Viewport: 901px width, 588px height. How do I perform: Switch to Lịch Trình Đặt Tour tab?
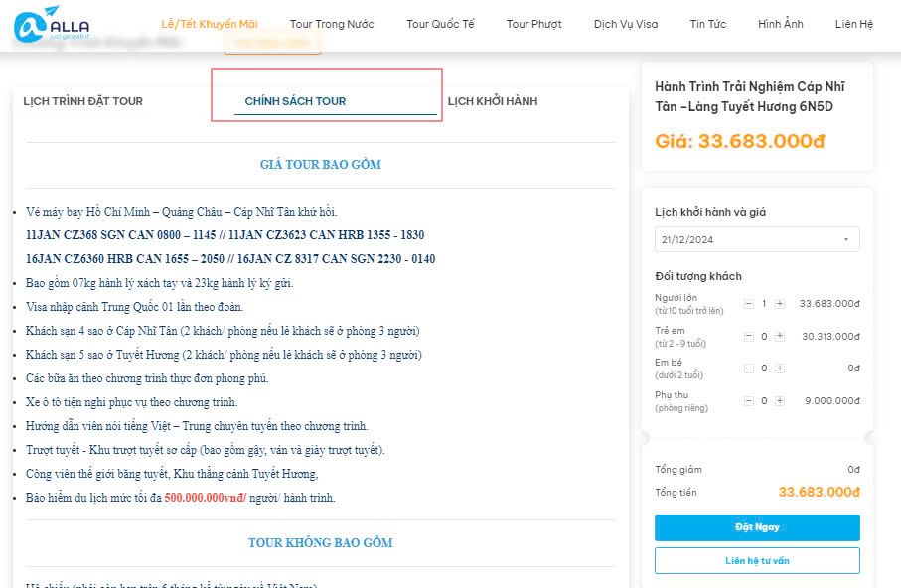click(82, 101)
